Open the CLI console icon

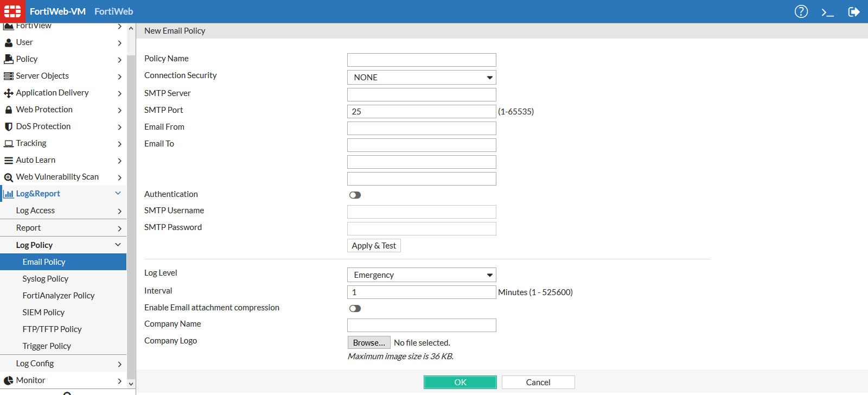[827, 12]
